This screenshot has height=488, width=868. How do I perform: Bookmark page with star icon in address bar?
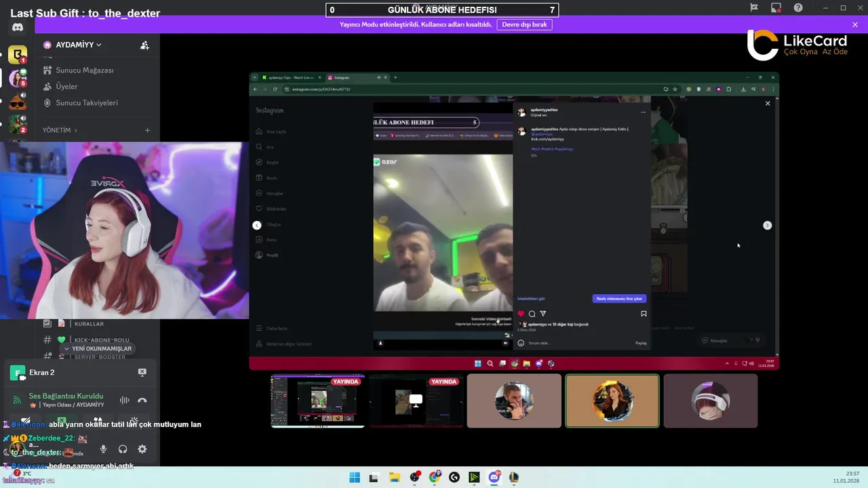tap(675, 89)
